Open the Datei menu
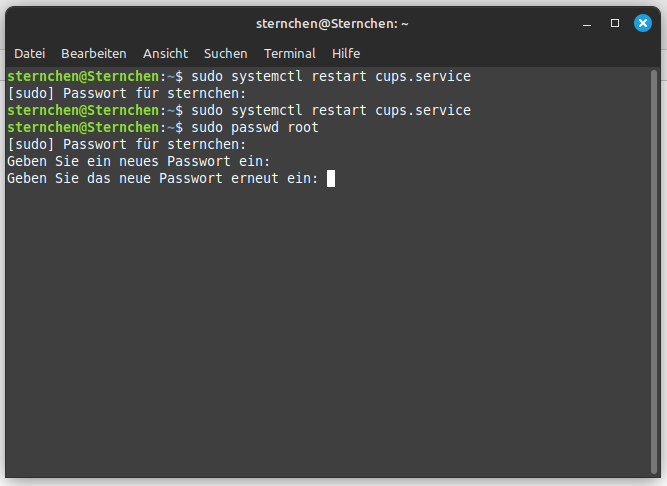667x486 pixels. click(29, 53)
